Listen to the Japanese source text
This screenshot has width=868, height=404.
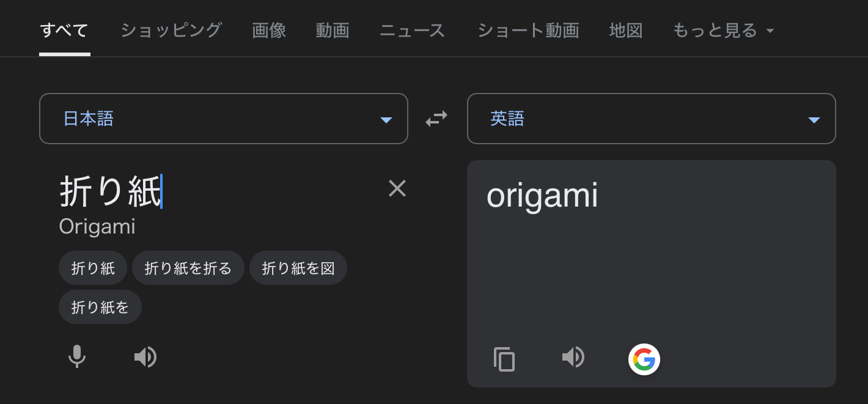point(145,357)
